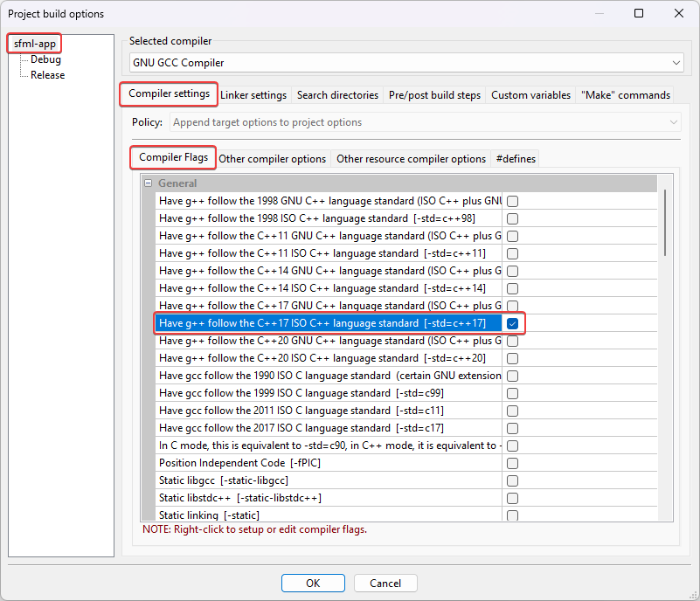700x601 pixels.
Task: Confirm settings with the OK button
Action: [313, 583]
